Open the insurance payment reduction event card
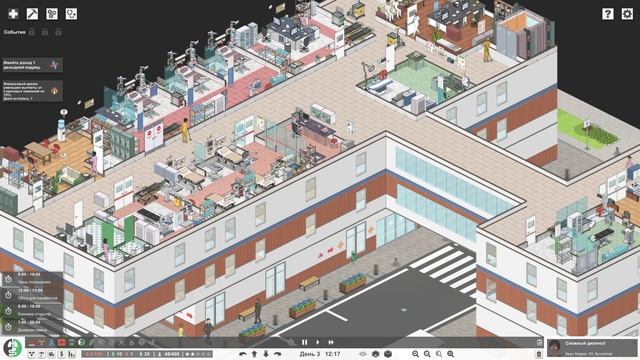 (32, 91)
